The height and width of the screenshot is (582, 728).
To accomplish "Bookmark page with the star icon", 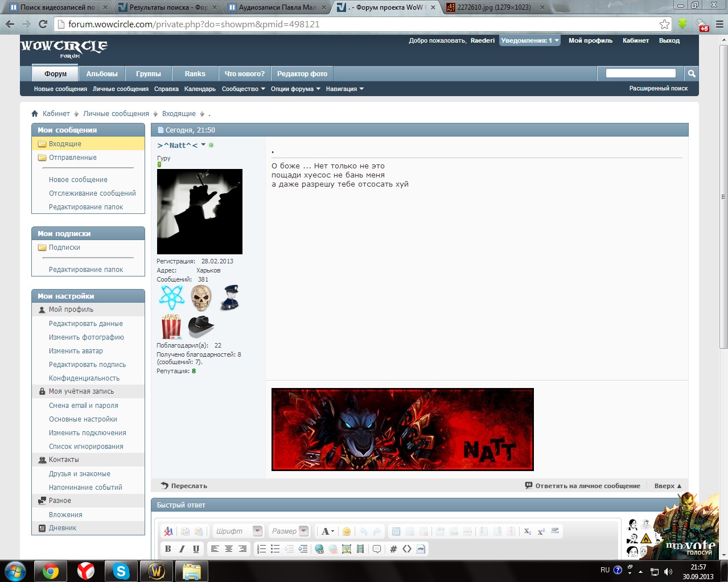I will [x=664, y=24].
